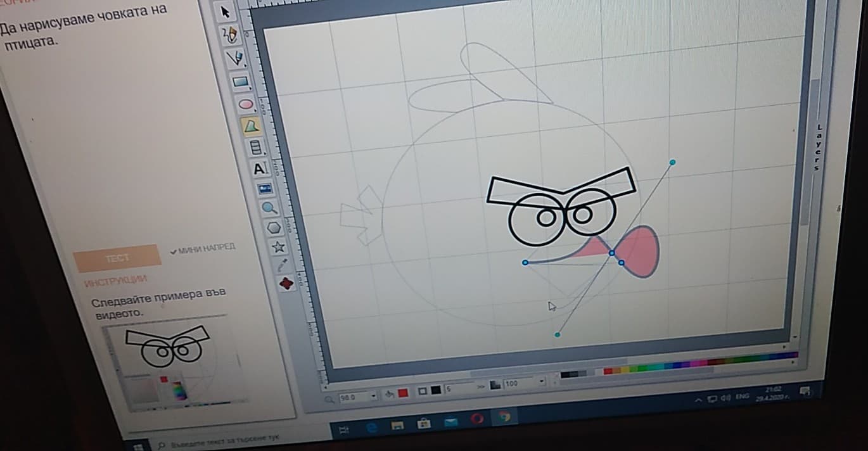Click the black stroke color box
Image resolution: width=868 pixels, height=451 pixels.
(x=436, y=391)
